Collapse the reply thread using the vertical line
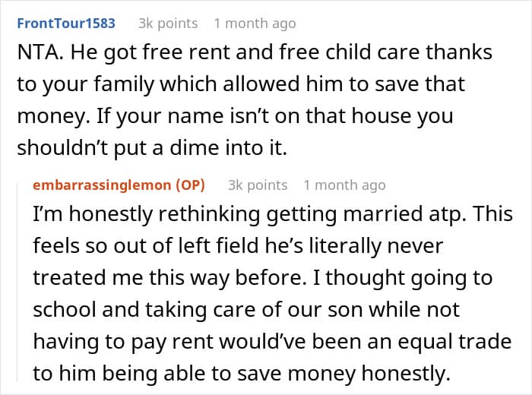This screenshot has height=395, width=532. (17, 282)
